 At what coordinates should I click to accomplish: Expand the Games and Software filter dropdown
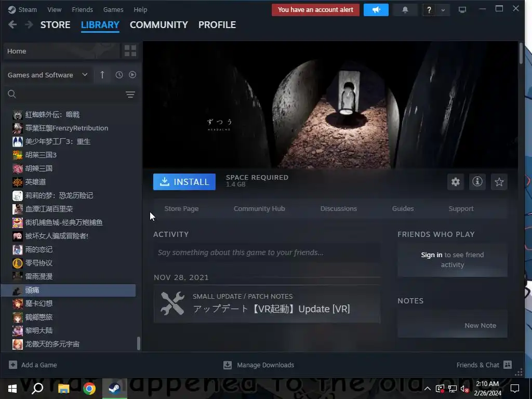[x=47, y=75]
